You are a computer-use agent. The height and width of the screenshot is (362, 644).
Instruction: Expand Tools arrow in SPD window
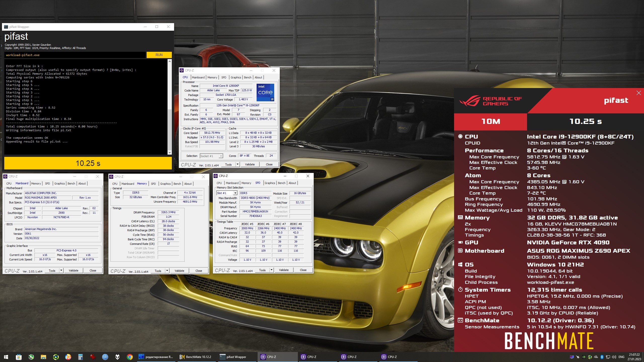point(271,270)
